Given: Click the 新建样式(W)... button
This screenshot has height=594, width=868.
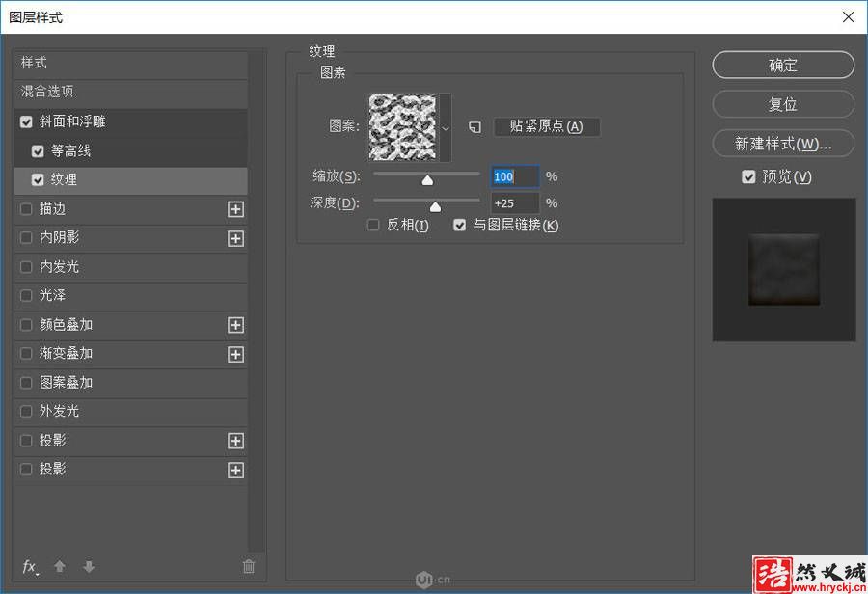Looking at the screenshot, I should point(783,144).
